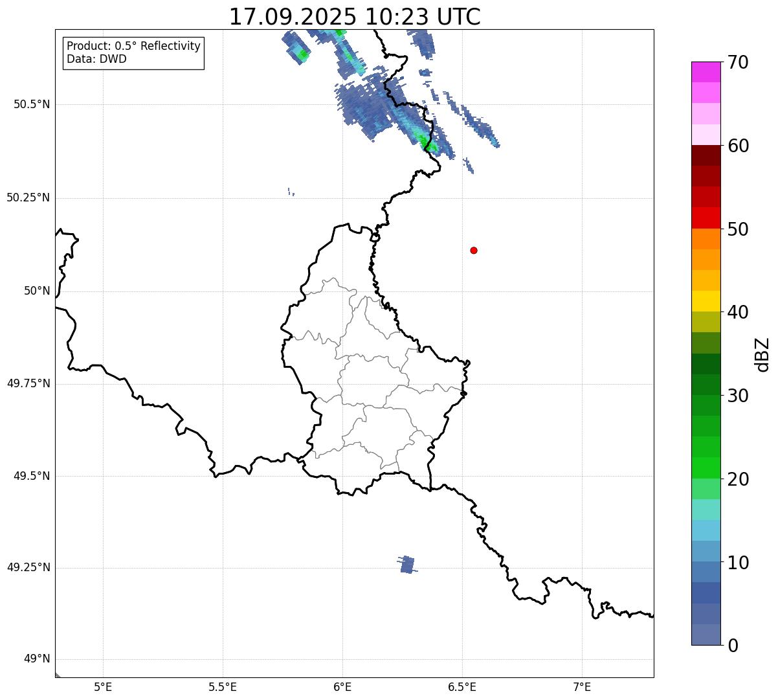Click the magenta top colorbar segment
The image size is (778, 700).
click(x=706, y=72)
